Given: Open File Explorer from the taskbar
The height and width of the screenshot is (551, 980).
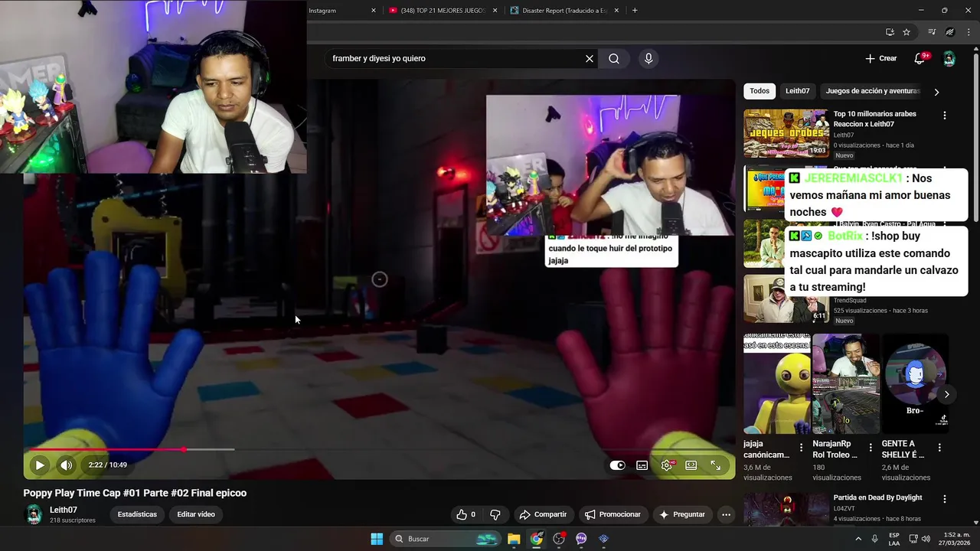Looking at the screenshot, I should [x=514, y=539].
